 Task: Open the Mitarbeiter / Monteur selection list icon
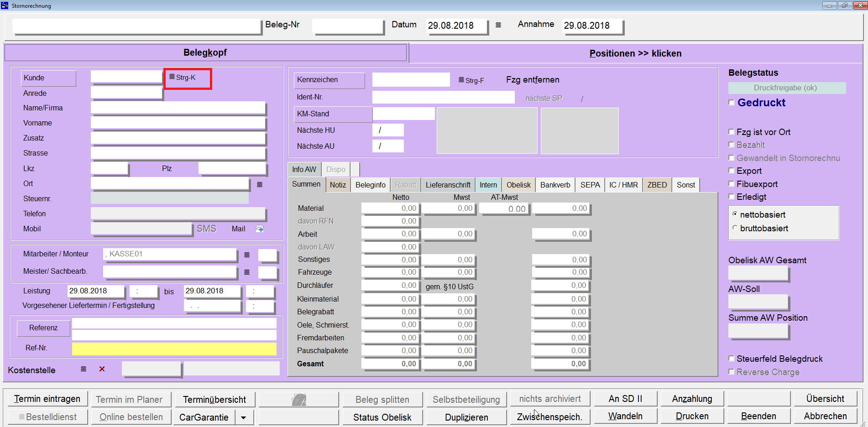tap(247, 255)
